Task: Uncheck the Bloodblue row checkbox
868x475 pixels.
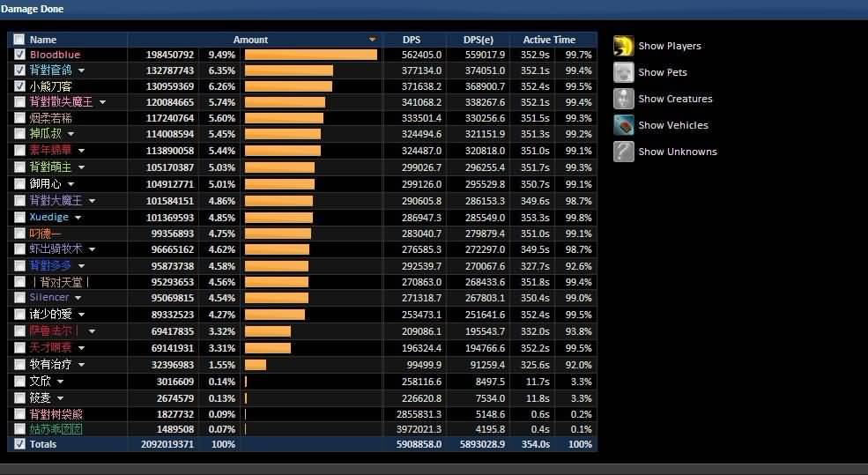Action: [x=19, y=55]
